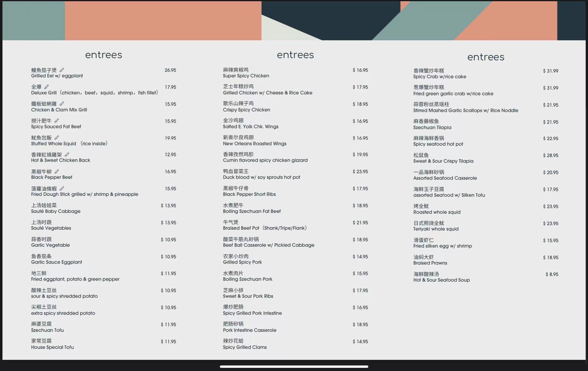Click the $ 23.95 price of Duck blood dish
The width and height of the screenshot is (588, 371).
360,172
